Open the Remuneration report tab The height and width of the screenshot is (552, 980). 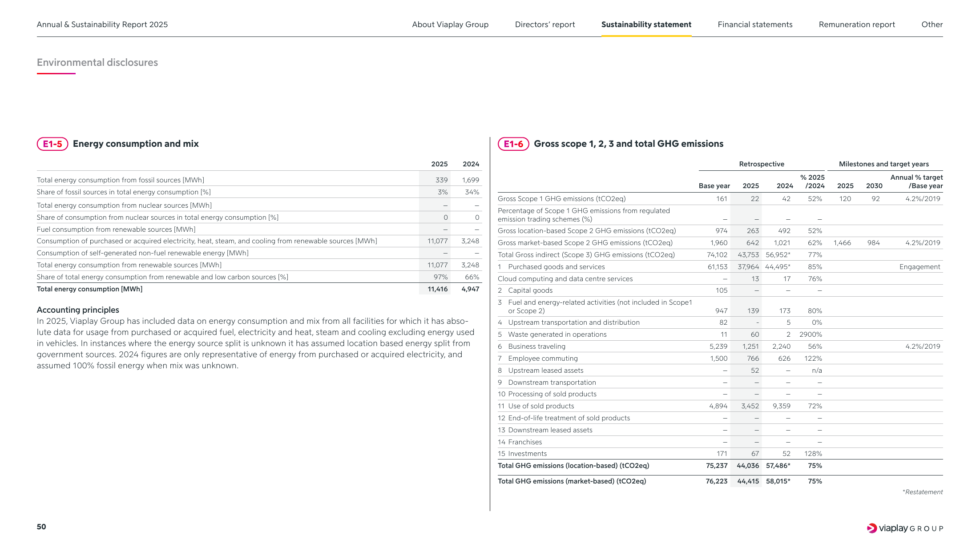point(857,24)
